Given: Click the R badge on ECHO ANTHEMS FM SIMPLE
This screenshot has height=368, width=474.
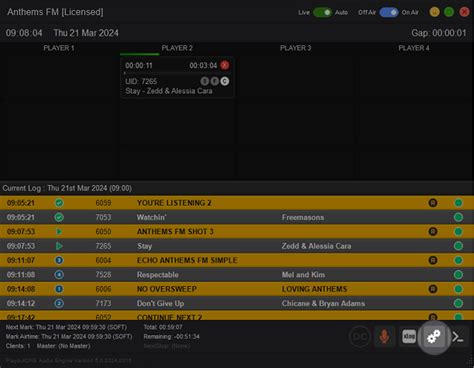Looking at the screenshot, I should pos(433,260).
